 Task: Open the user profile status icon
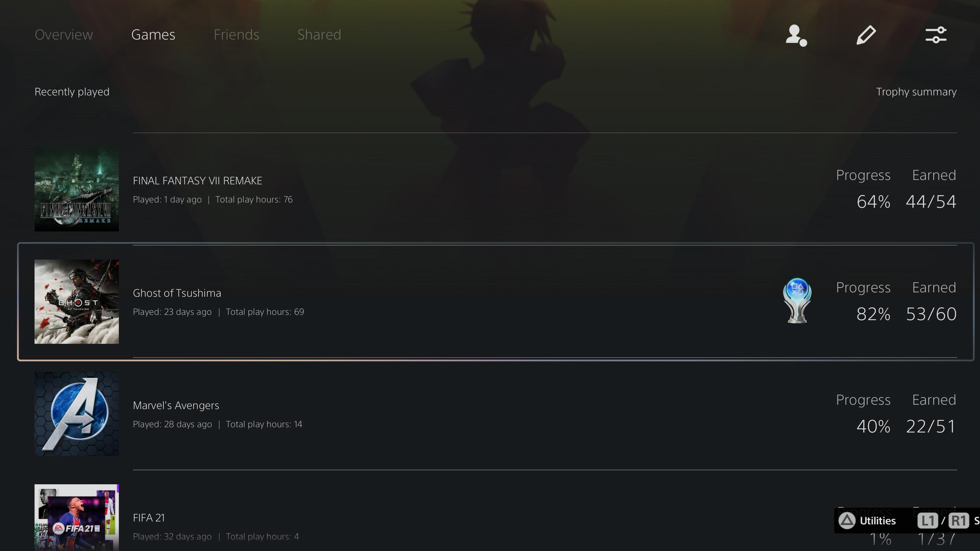796,35
